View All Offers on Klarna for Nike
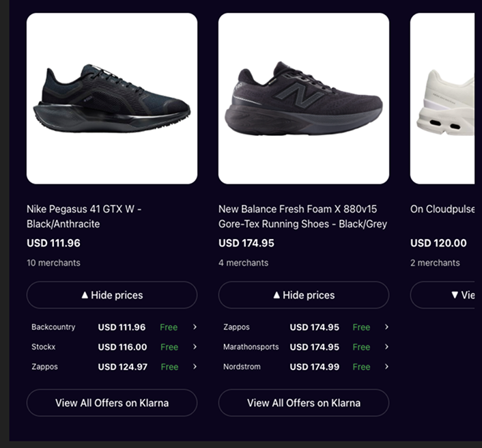482x448 pixels. click(112, 403)
